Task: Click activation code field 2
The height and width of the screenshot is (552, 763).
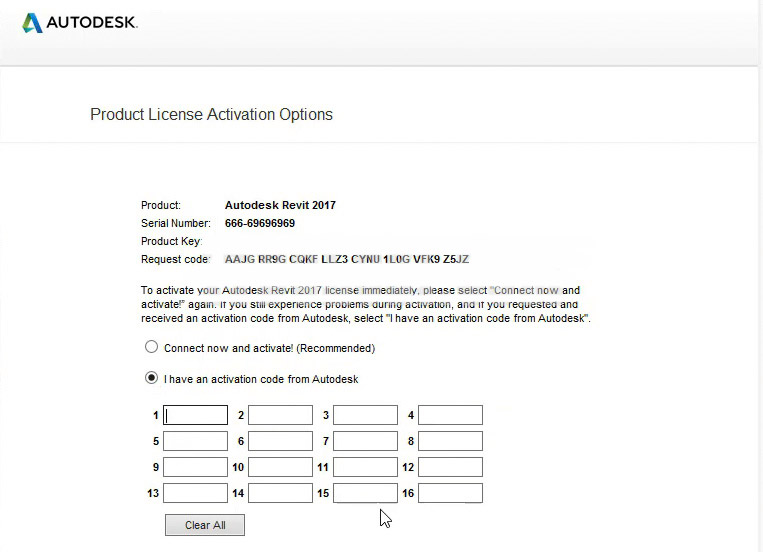Action: coord(280,415)
